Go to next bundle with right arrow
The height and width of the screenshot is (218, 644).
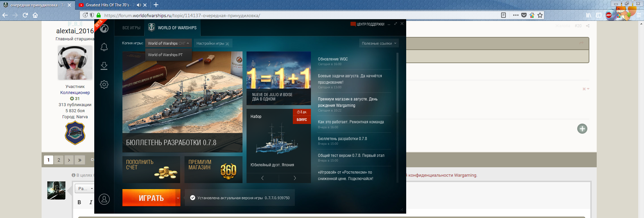(x=295, y=178)
